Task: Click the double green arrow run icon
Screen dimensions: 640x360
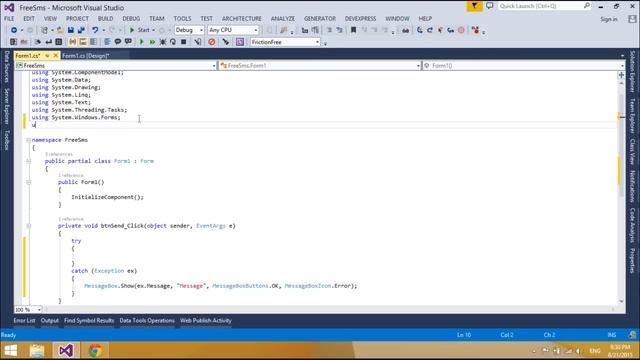Action: [152, 42]
